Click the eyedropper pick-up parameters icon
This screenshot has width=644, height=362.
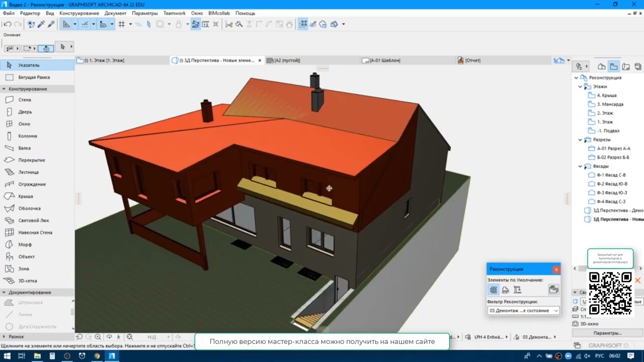(41, 24)
